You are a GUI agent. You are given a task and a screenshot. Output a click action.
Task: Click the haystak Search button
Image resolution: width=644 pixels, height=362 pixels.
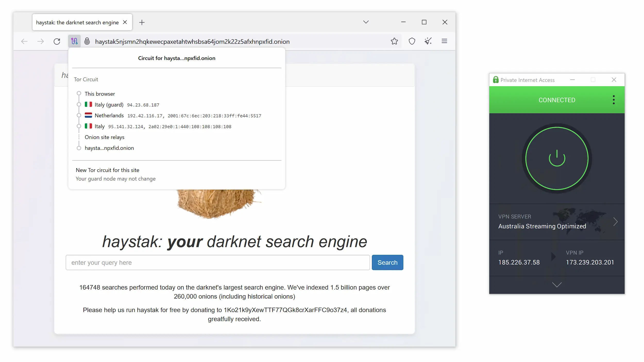point(387,262)
